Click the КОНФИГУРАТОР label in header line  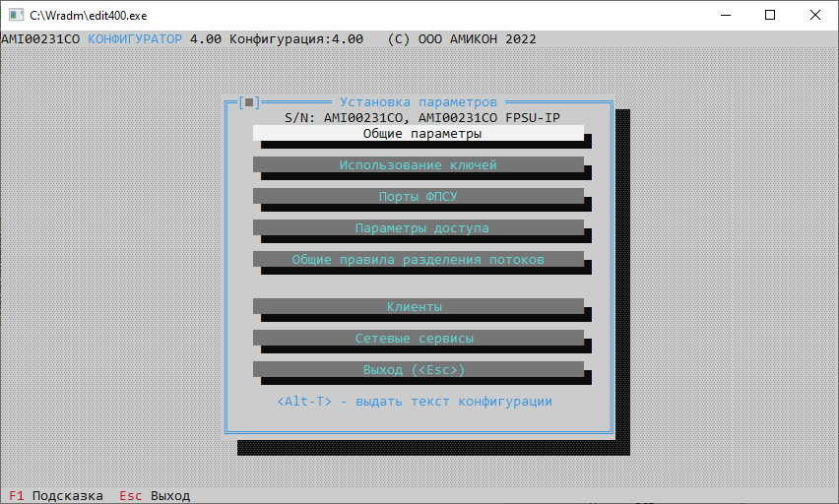tap(135, 38)
